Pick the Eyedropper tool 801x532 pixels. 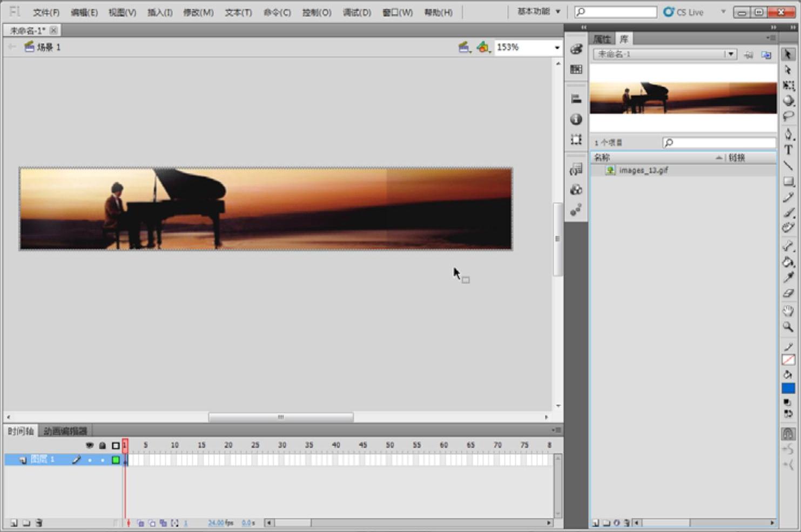788,277
